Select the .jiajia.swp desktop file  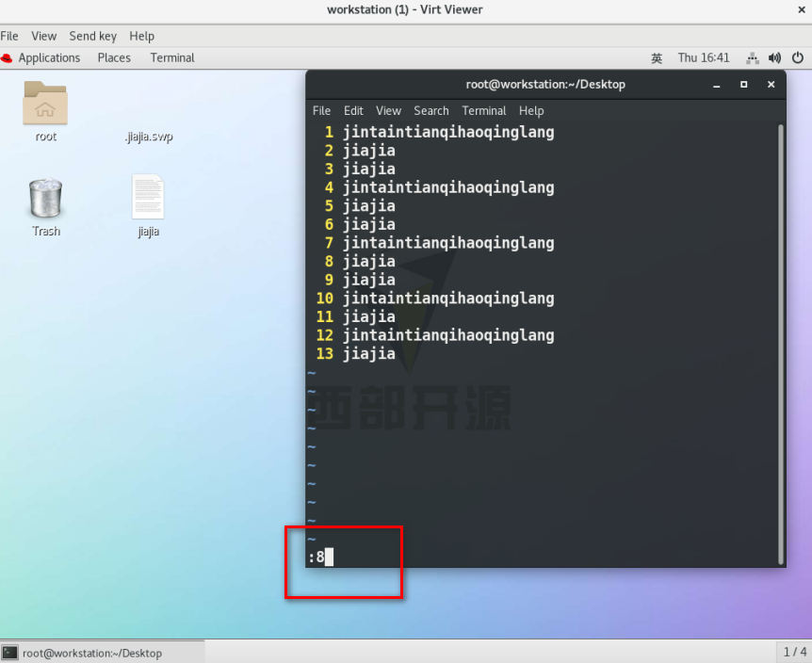coord(149,137)
